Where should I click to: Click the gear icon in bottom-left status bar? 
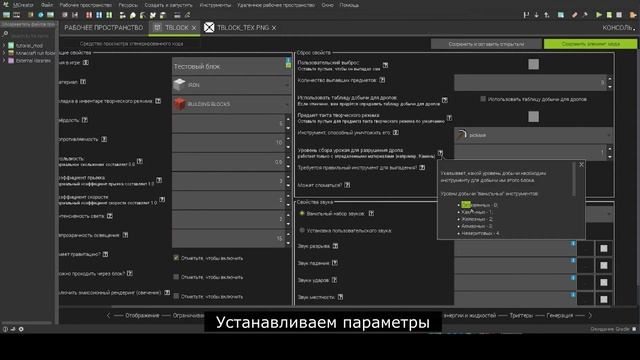[x=21, y=329]
